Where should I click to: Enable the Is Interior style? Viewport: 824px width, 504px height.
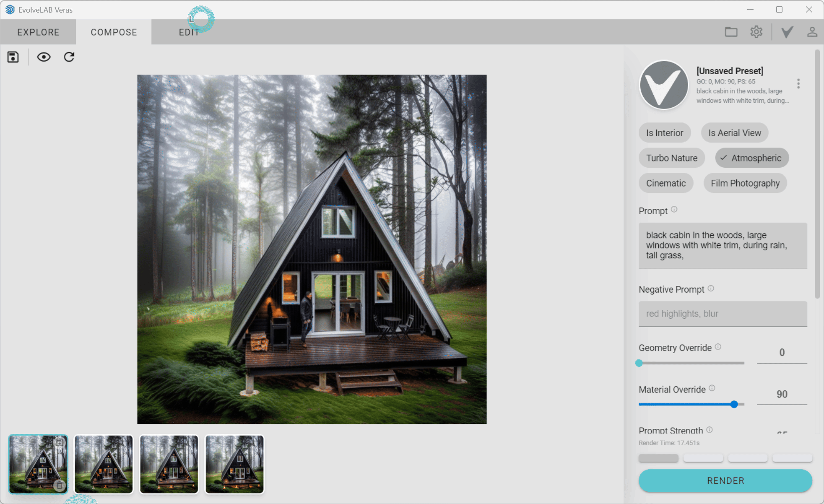click(x=665, y=132)
